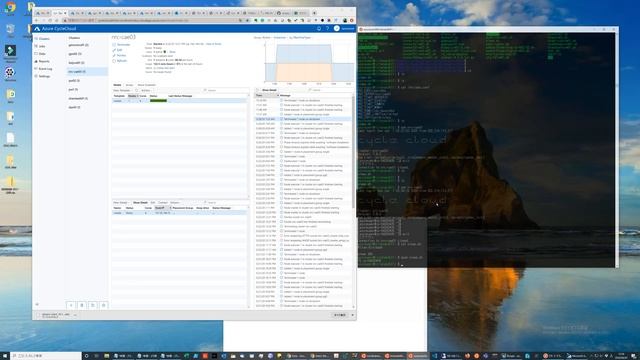Click Show Detail in the lower nodes toolbar
Image resolution: width=640 pixels, height=360 pixels.
pyautogui.click(x=140, y=202)
